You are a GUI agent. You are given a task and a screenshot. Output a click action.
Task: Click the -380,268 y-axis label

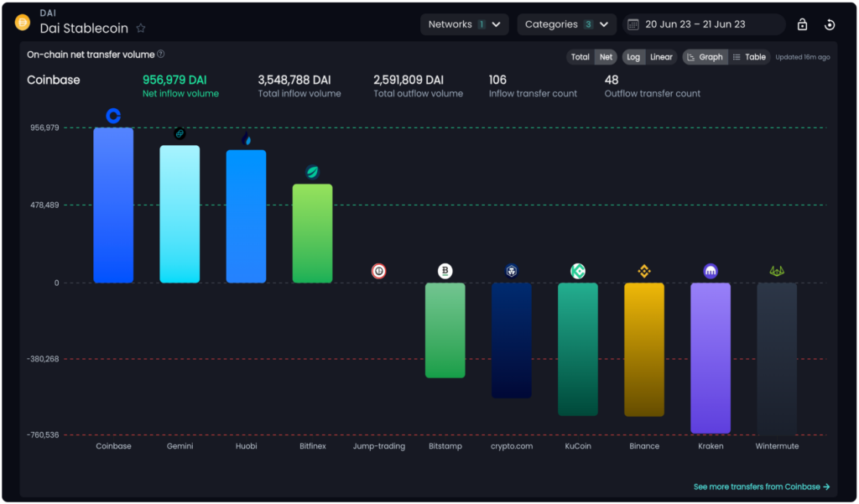point(43,359)
